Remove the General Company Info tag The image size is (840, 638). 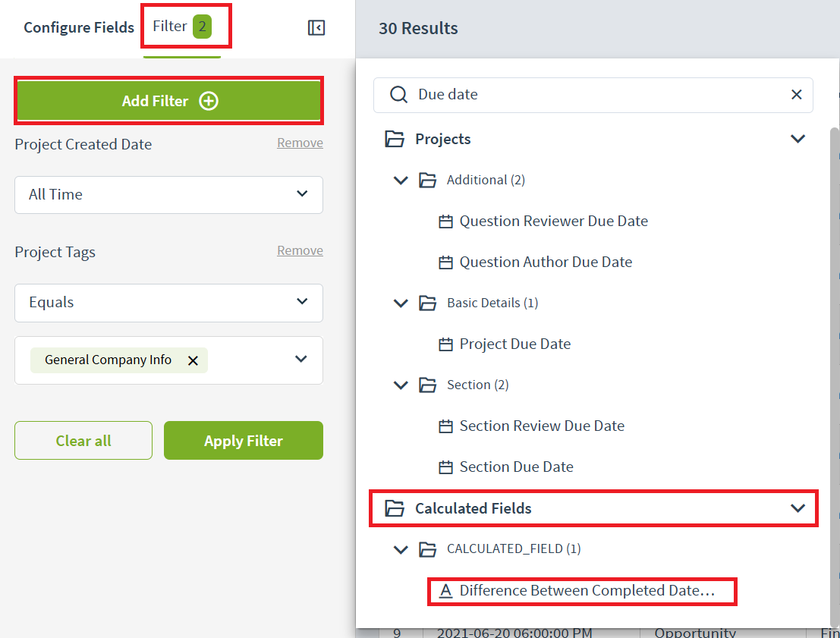pyautogui.click(x=193, y=361)
